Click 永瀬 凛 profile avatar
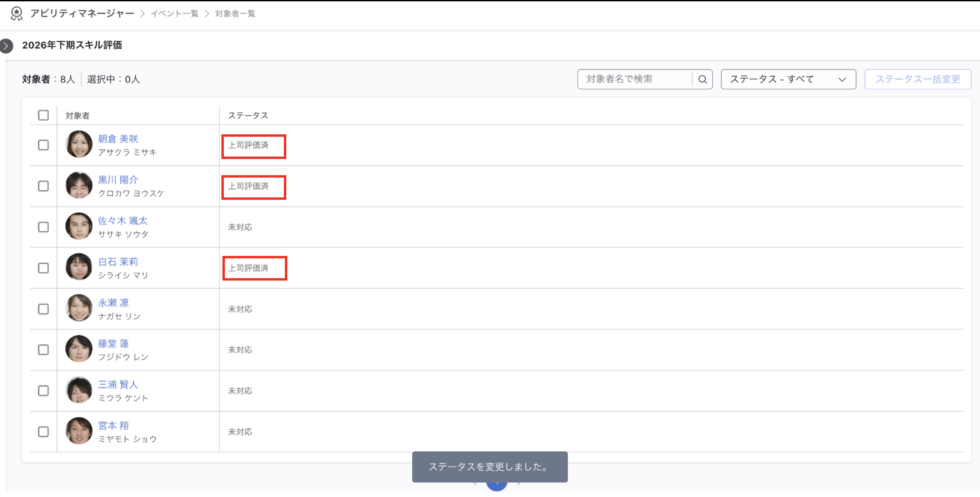This screenshot has width=980, height=497. point(79,308)
